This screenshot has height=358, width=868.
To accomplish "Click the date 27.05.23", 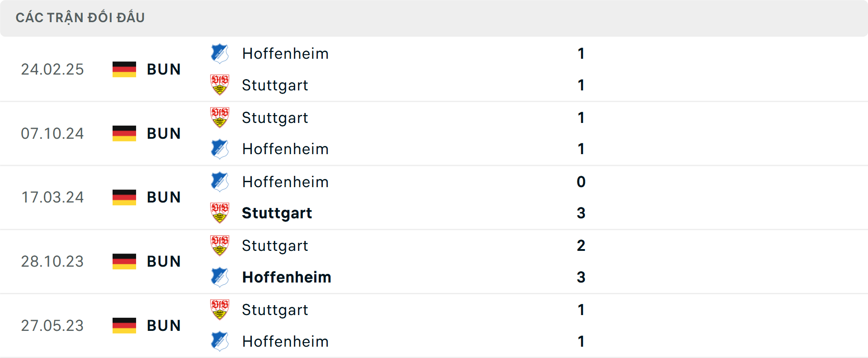I will coord(52,325).
